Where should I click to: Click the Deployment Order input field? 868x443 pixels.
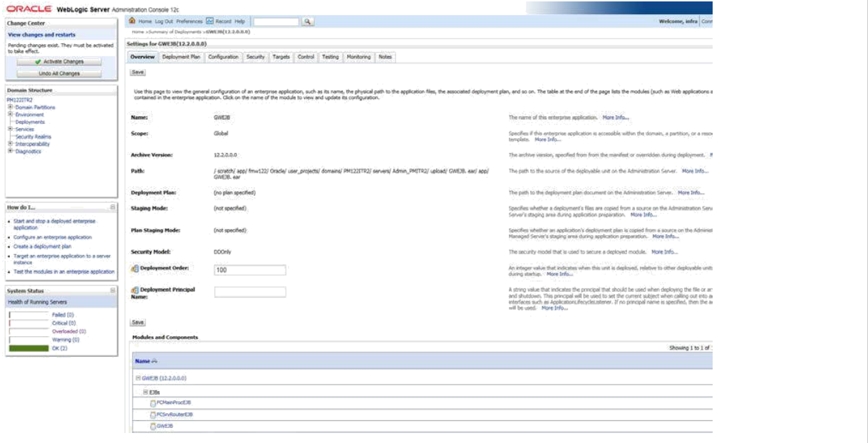point(250,270)
